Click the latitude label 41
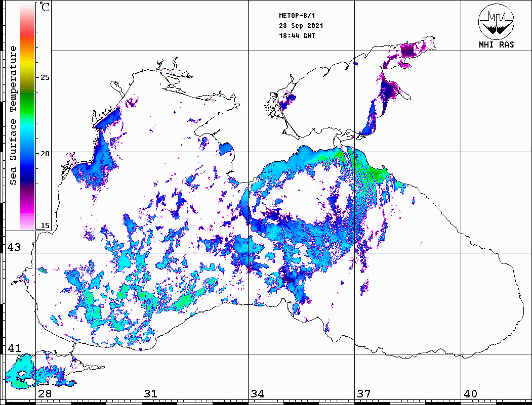This screenshot has width=532, height=405. point(14,348)
